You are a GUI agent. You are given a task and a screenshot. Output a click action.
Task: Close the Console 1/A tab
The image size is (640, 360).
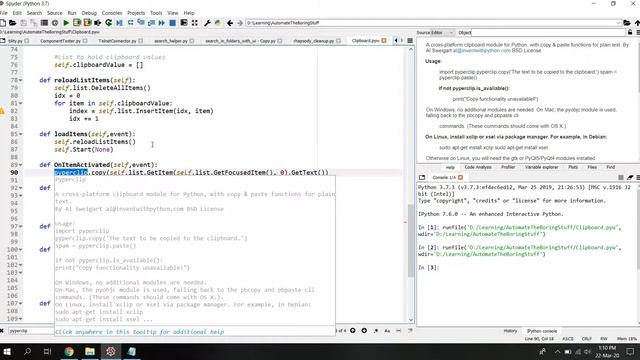click(460, 178)
